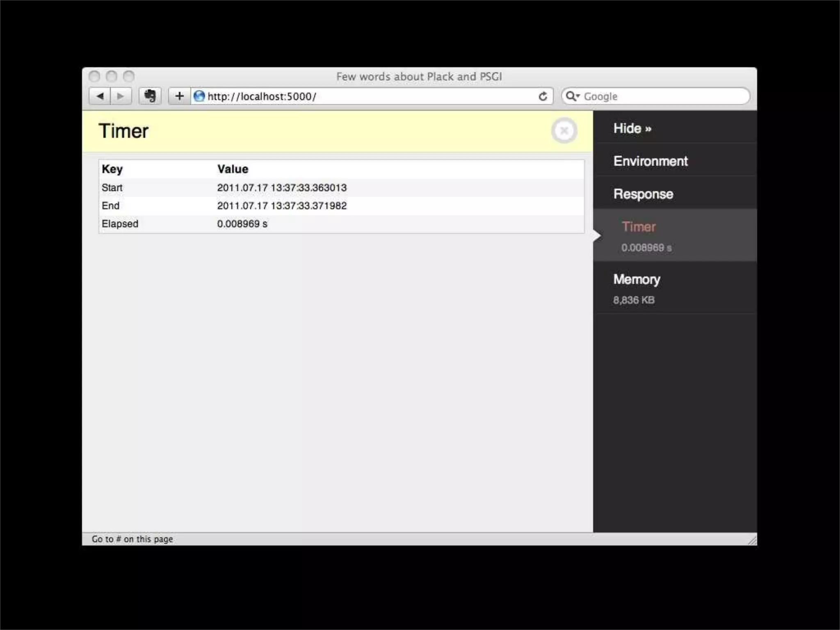This screenshot has width=840, height=630.
Task: Click the Elapsed row in Timer table
Action: tap(120, 224)
